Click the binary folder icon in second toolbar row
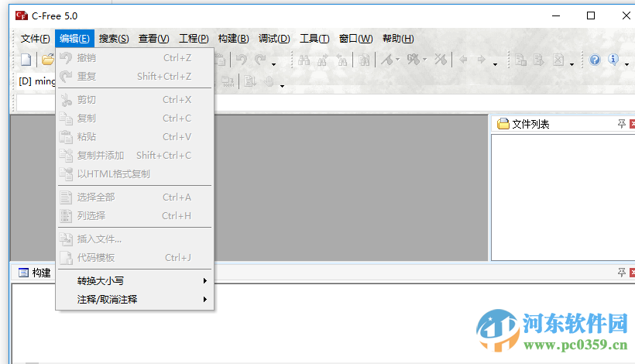Screen dimensions: 635x364 tap(228, 81)
